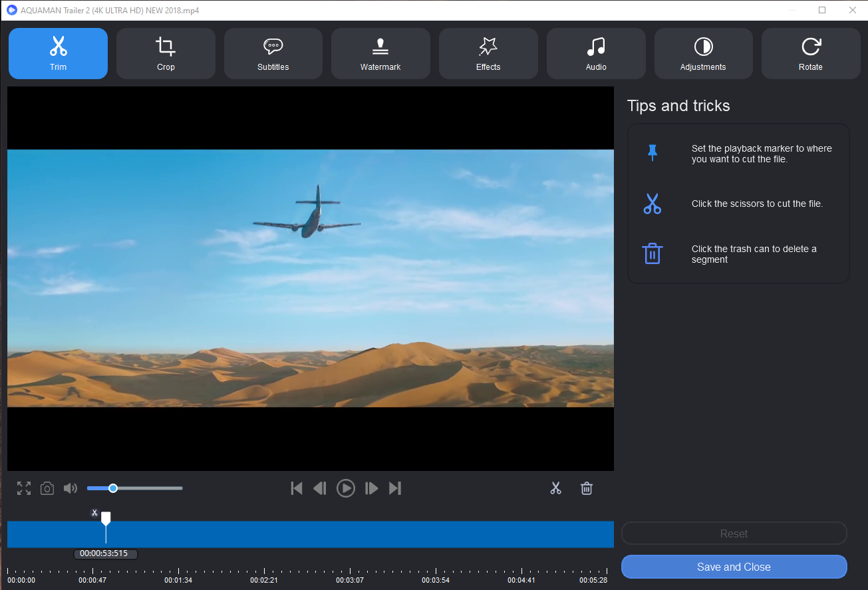The height and width of the screenshot is (590, 868).
Task: Go to the Adjustments tab
Action: [x=703, y=54]
